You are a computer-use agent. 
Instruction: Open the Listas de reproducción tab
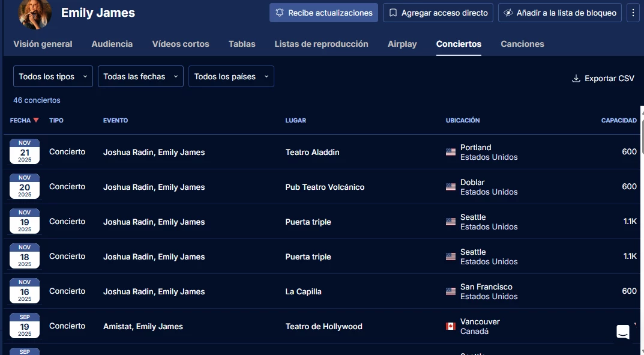tap(321, 44)
